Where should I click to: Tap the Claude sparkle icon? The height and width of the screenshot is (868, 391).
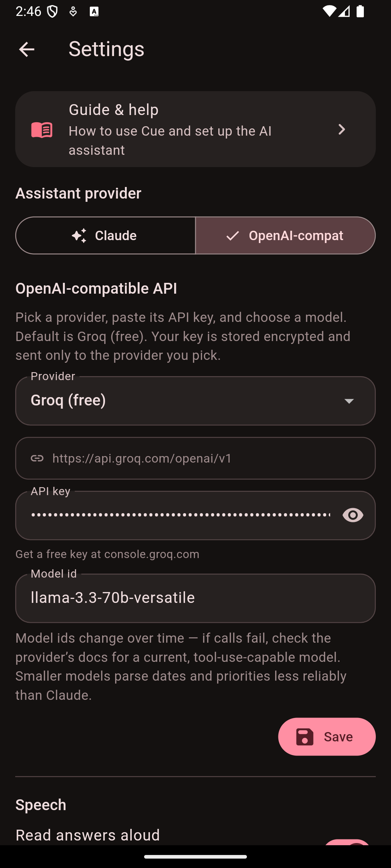pos(79,235)
